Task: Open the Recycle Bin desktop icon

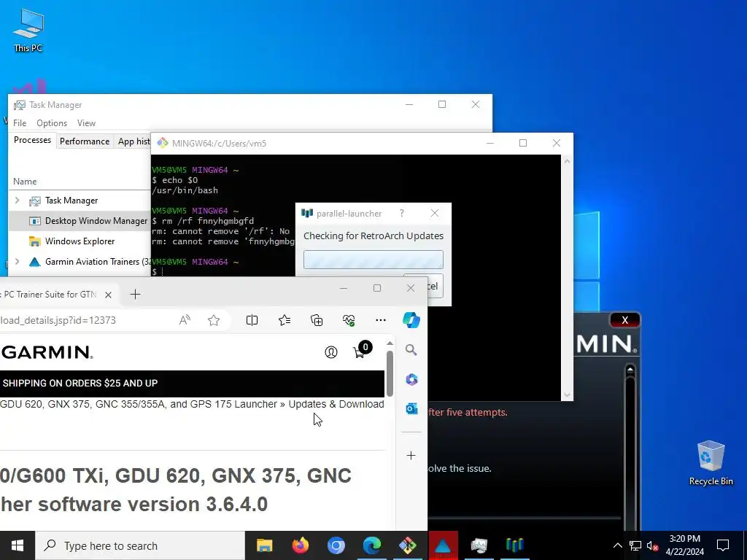Action: pyautogui.click(x=711, y=463)
